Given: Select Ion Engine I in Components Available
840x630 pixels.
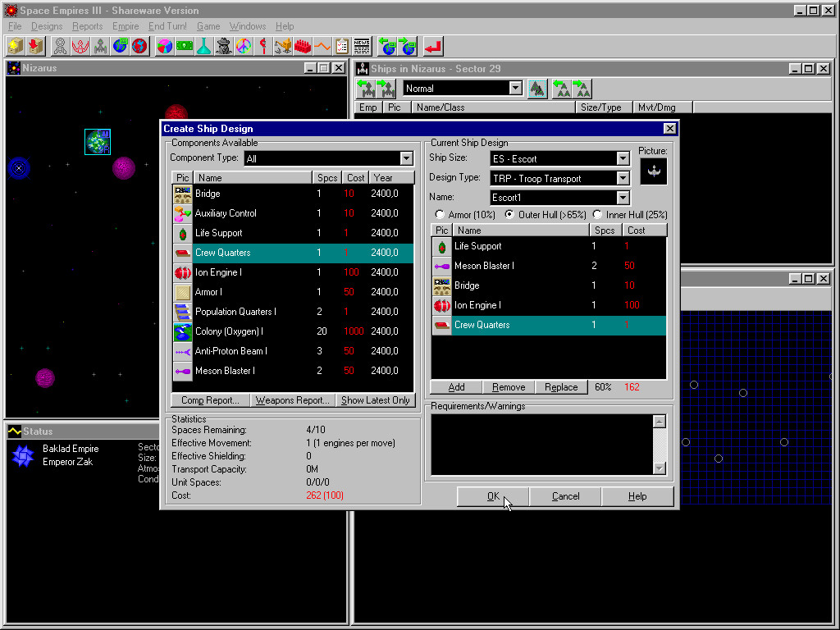Looking at the screenshot, I should point(293,272).
